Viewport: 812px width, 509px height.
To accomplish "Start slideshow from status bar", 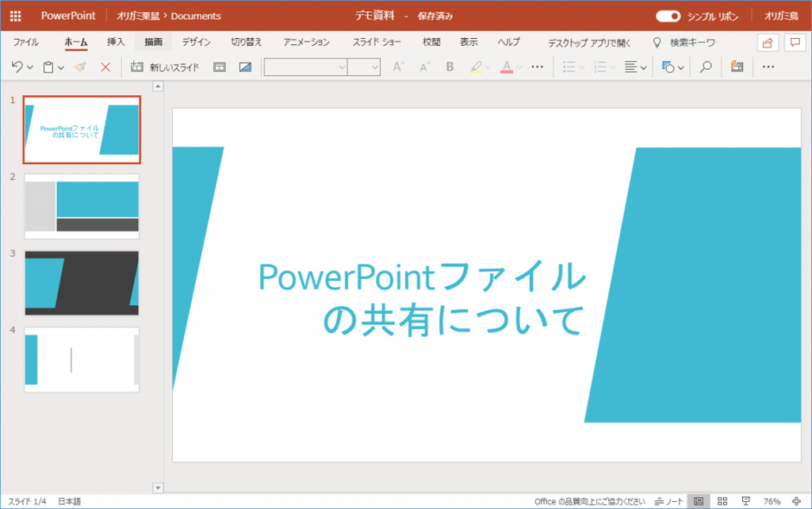I will click(745, 501).
